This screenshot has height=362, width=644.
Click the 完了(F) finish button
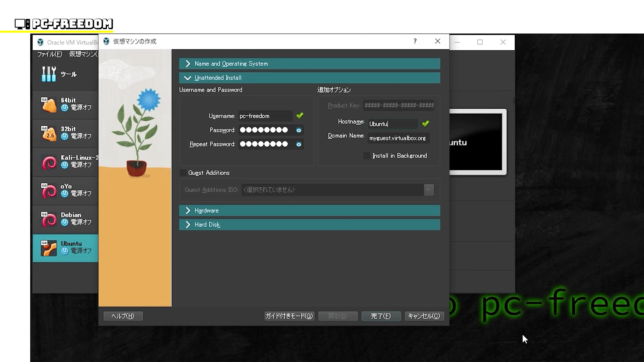(381, 316)
